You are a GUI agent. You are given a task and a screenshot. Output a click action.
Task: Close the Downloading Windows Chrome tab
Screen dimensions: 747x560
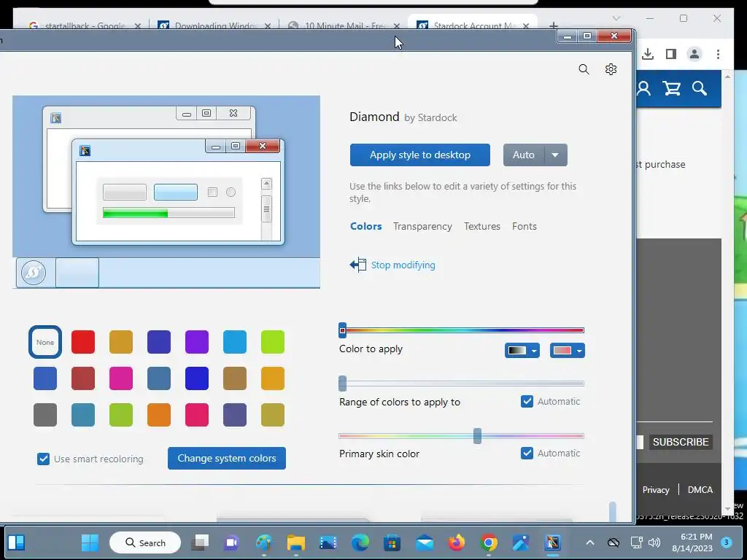click(268, 26)
